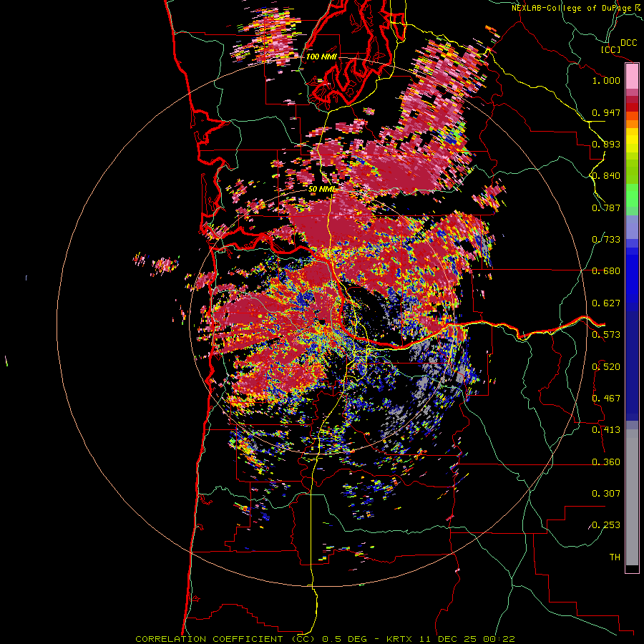The width and height of the screenshot is (644, 644).
Task: Click the 0.733 scale value
Action: [606, 240]
